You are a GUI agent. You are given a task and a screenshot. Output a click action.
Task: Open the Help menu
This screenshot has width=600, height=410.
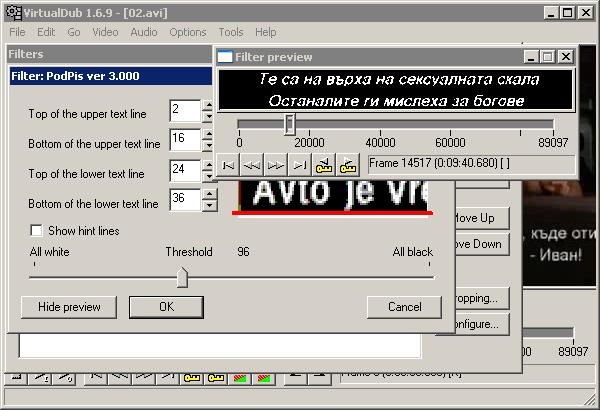click(266, 32)
